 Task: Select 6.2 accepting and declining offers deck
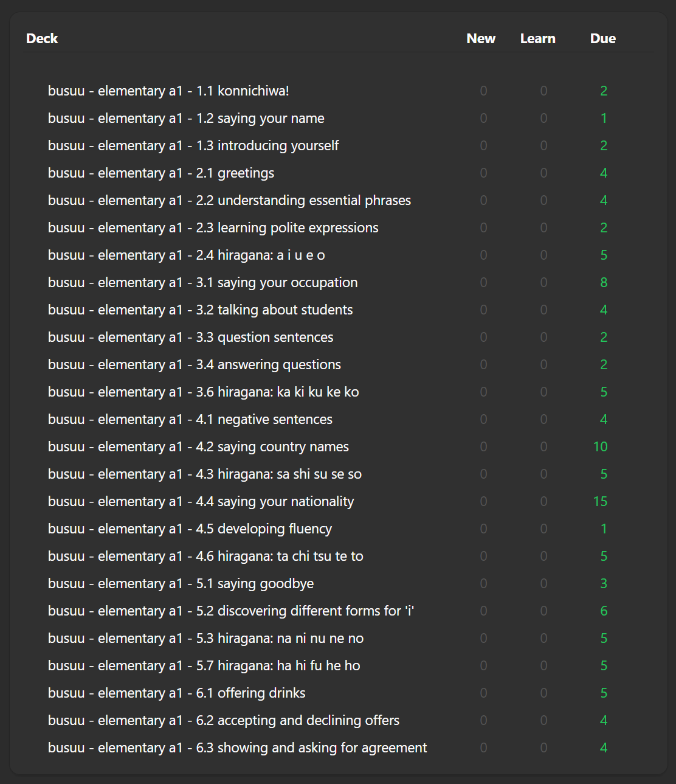(x=223, y=721)
